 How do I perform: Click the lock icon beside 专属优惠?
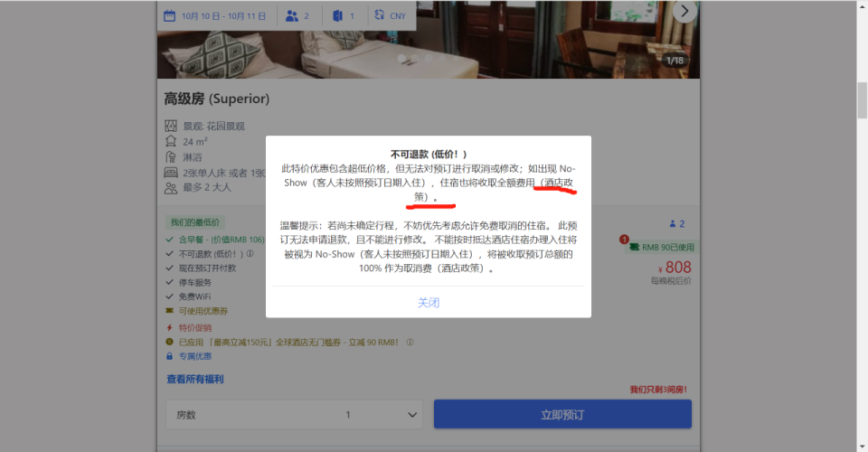pos(169,356)
